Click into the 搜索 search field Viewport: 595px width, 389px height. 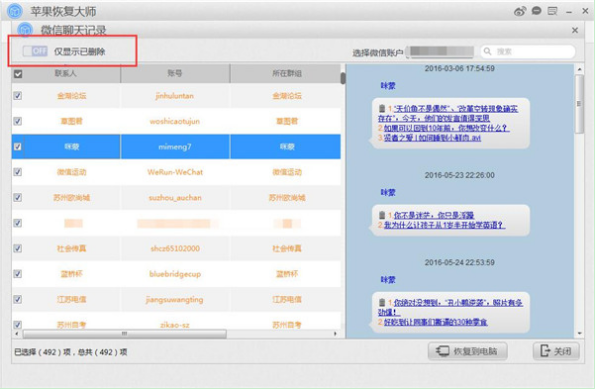pyautogui.click(x=527, y=51)
